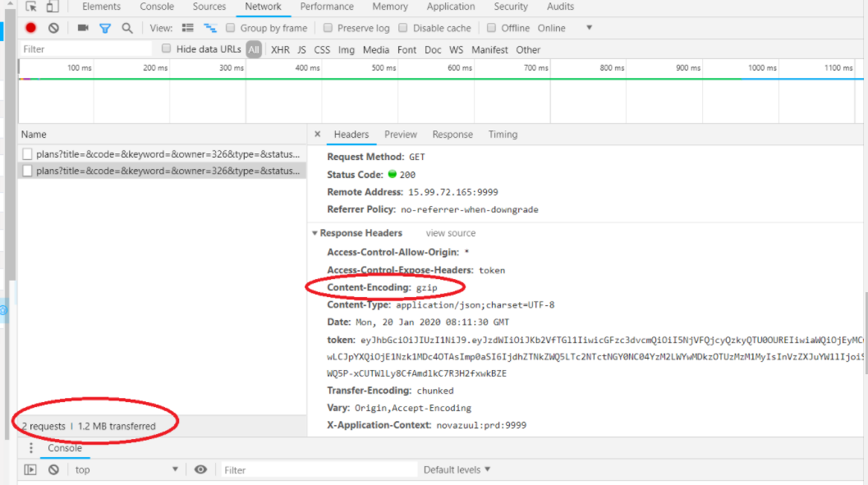Show overview waterfall view icon
Viewport: 868px width, 485px height.
coord(209,28)
